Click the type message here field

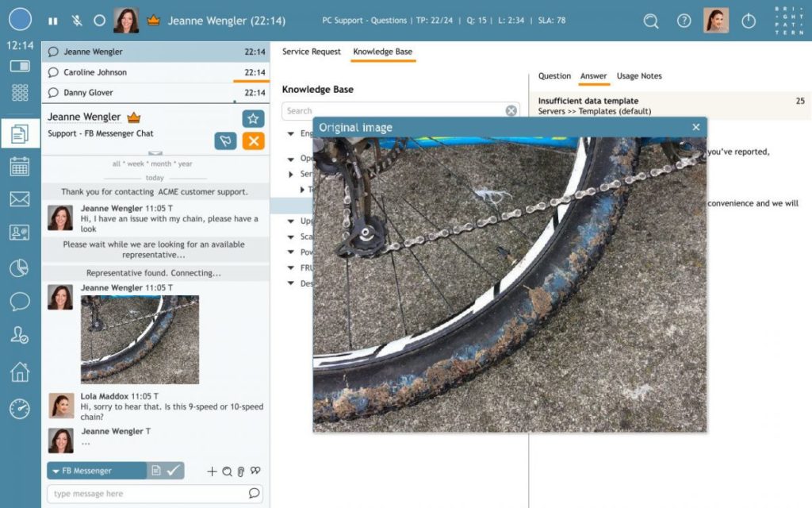(147, 494)
